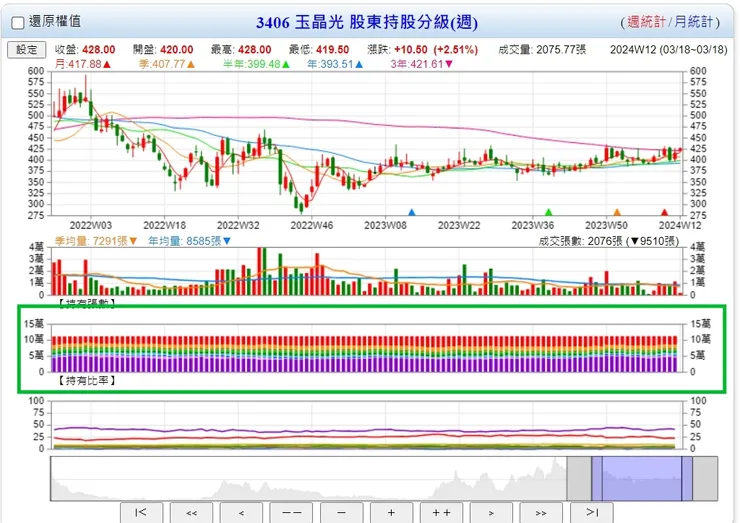Image resolution: width=740 pixels, height=523 pixels.
Task: Step forward one period with > button
Action: [x=491, y=513]
